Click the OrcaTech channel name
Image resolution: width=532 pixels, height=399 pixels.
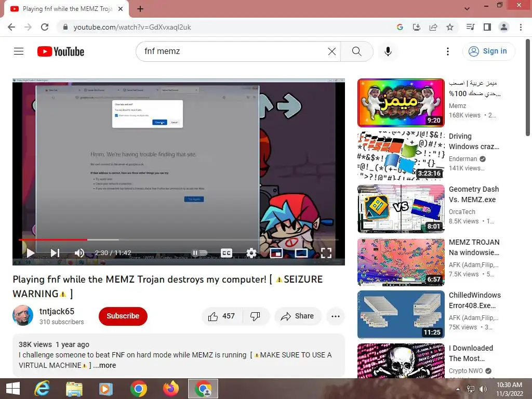462,212
